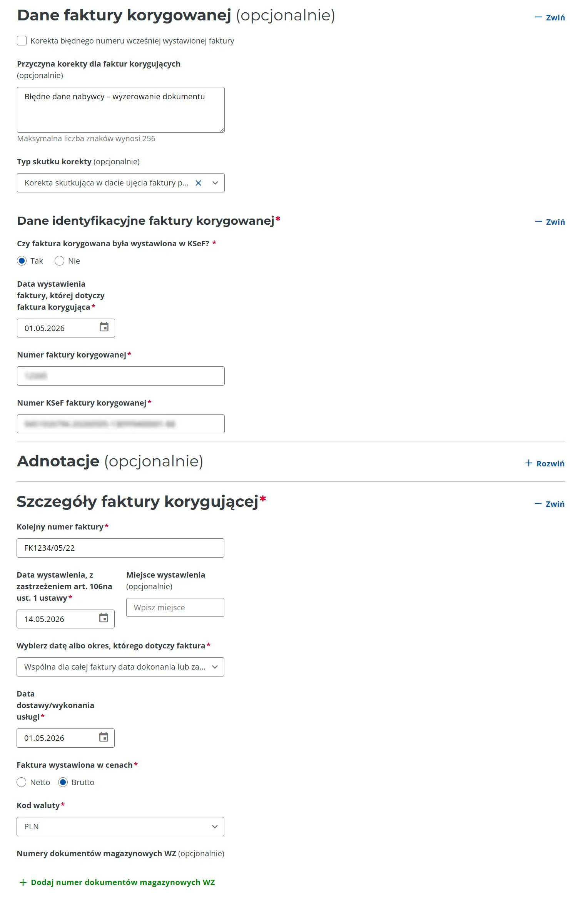Select Nie for invoice issued in KSeF

click(59, 261)
